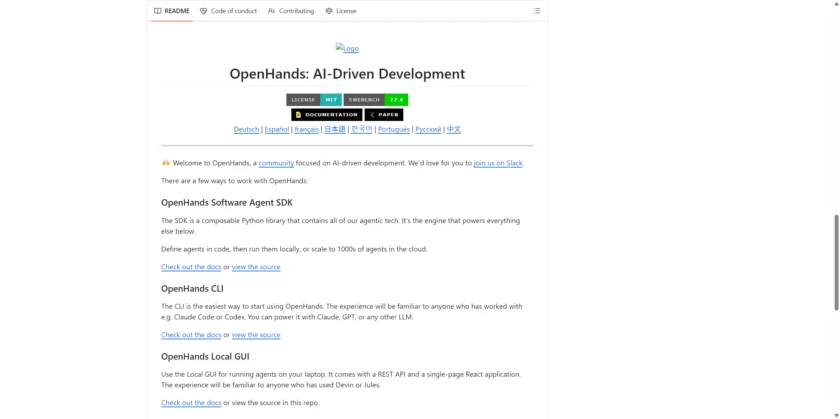840x419 pixels.
Task: Open the README outline list icon
Action: coord(537,11)
